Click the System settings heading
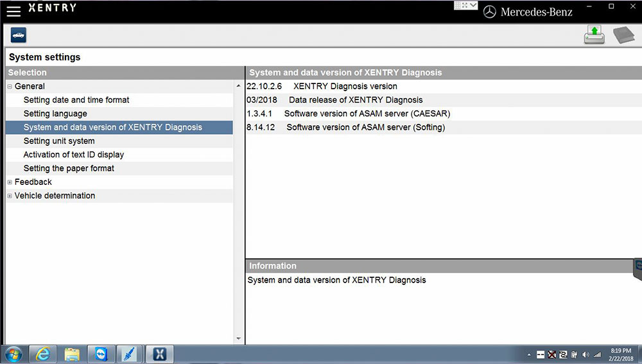The image size is (642, 364). (x=45, y=57)
